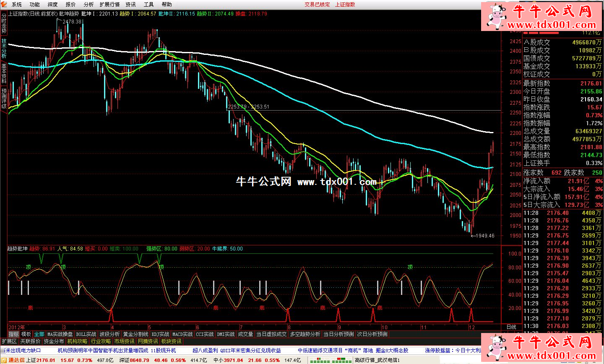
Task: Click the 通达信 logo in status bar
Action: coord(13,360)
